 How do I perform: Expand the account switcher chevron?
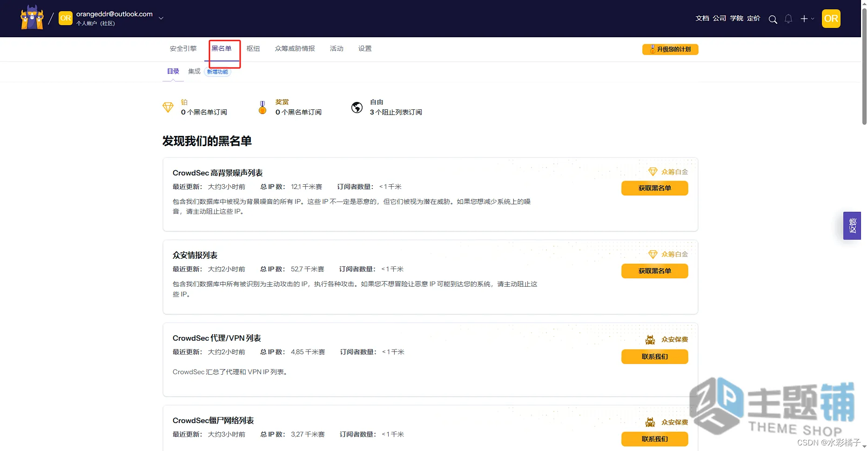coord(161,18)
